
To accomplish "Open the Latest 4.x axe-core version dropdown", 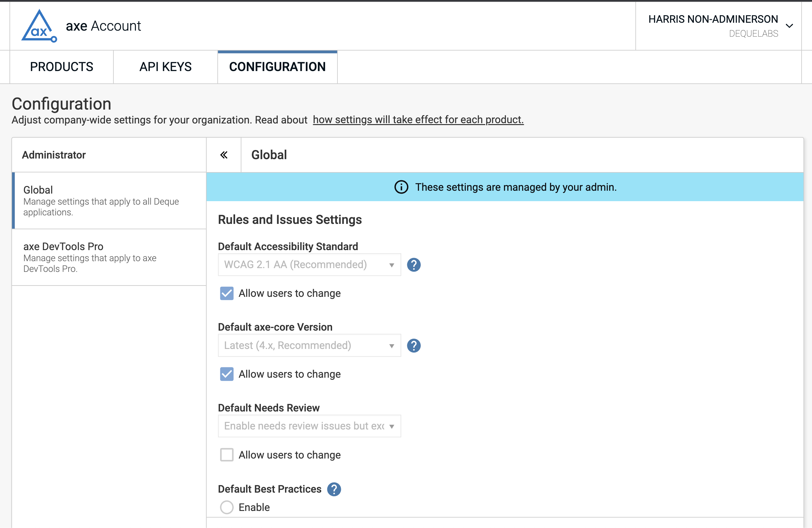I will [309, 346].
